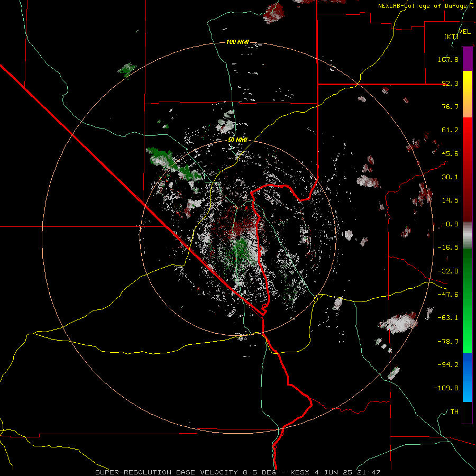Viewport: 476px width, 476px height.
Task: Click the green segment of velocity color bar
Action: 467,300
